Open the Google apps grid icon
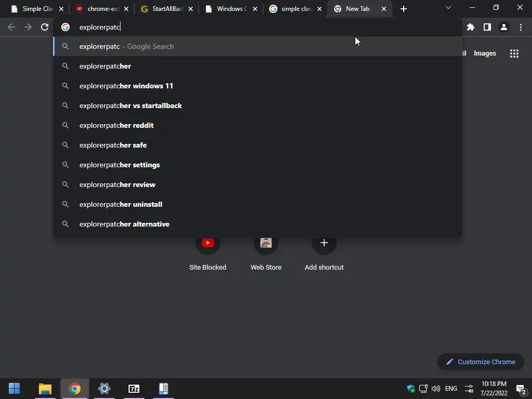 (514, 54)
